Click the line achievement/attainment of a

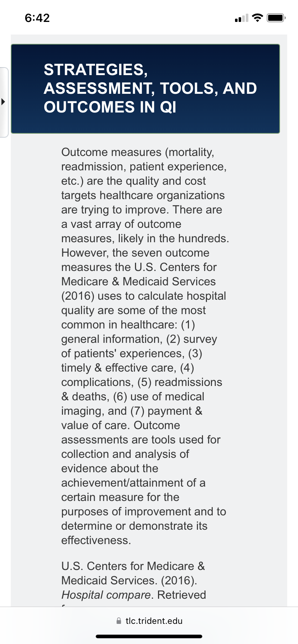(134, 483)
